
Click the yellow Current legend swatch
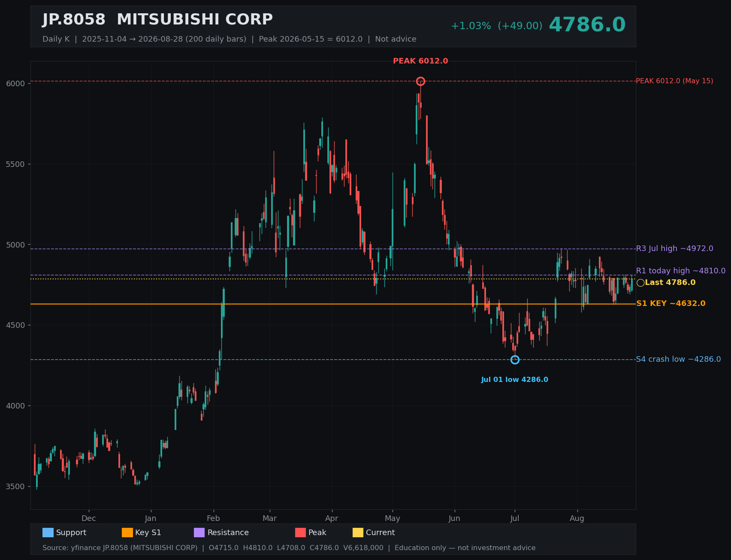(x=358, y=533)
